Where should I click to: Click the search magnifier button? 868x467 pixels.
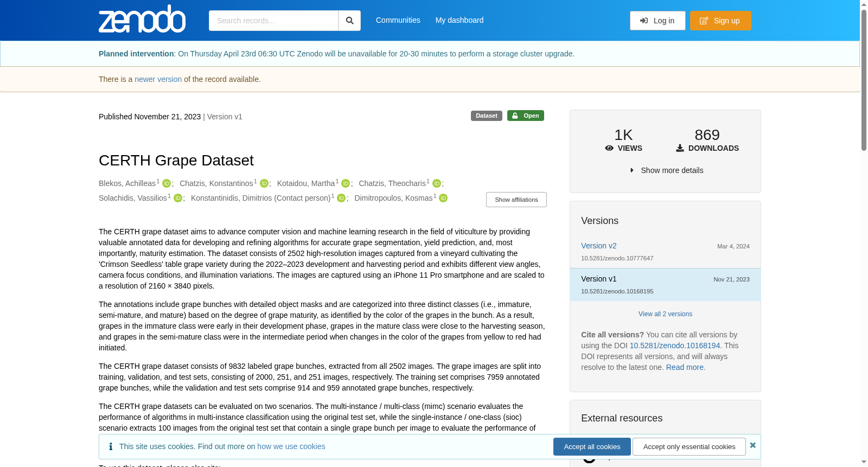[349, 21]
